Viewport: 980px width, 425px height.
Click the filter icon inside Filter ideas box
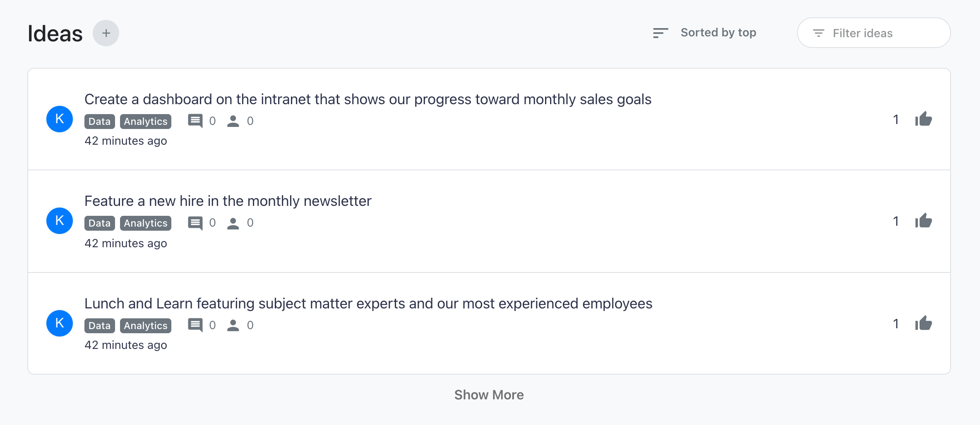click(x=818, y=33)
